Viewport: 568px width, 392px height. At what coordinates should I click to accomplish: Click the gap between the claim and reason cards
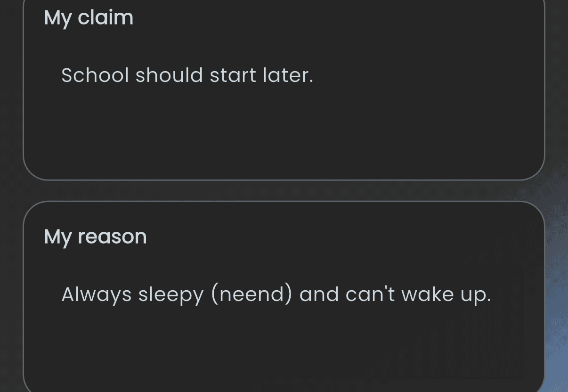(x=283, y=191)
